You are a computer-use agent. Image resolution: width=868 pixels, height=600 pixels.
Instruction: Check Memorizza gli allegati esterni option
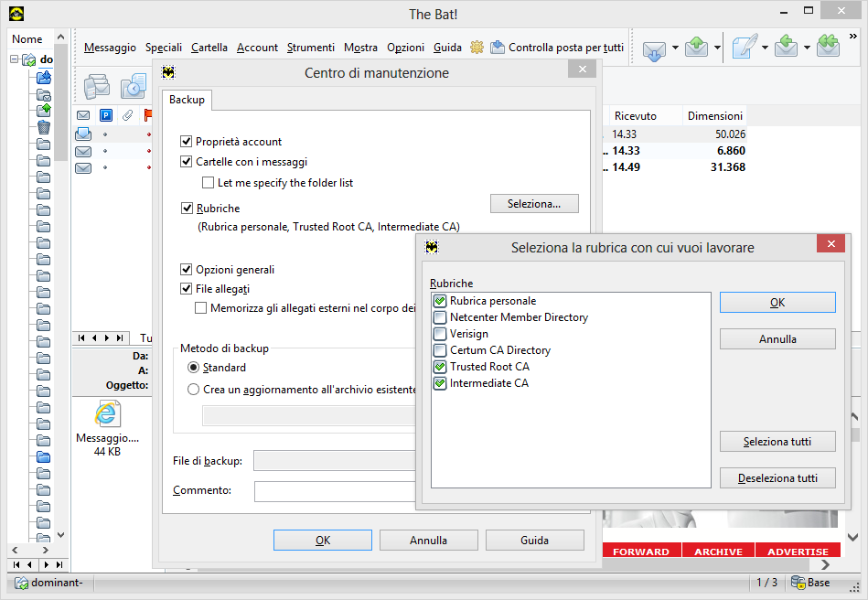(201, 307)
